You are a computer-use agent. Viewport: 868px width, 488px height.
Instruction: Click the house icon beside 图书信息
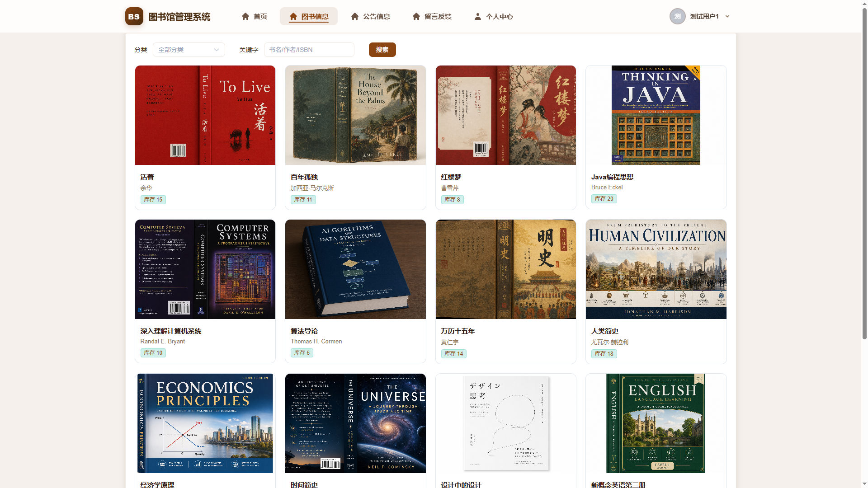[293, 16]
